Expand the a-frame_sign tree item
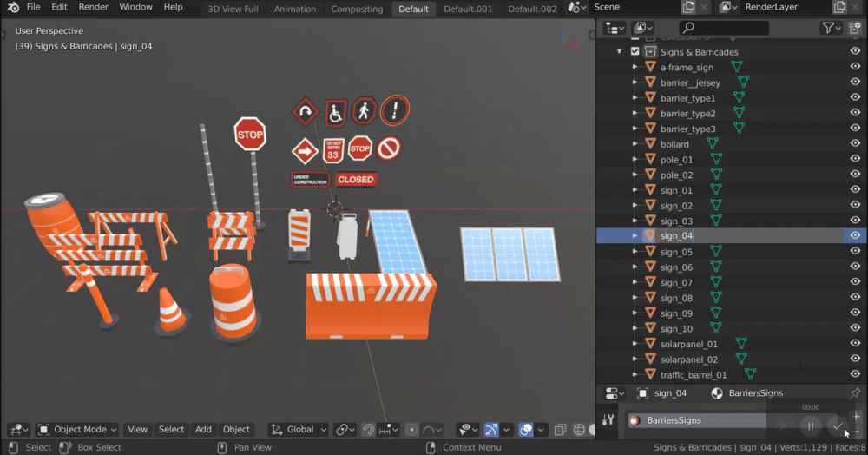Viewport: 868px width, 455px height. 635,68
